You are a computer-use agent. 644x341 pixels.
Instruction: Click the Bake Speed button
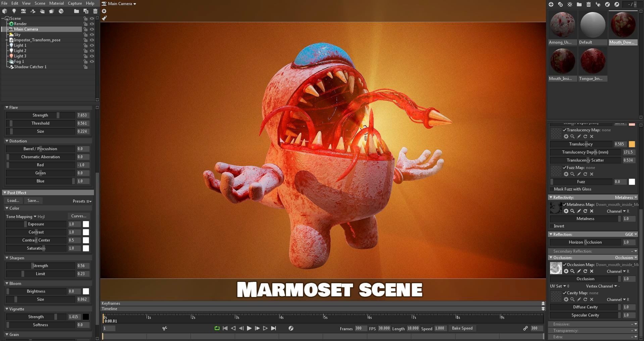pos(462,328)
